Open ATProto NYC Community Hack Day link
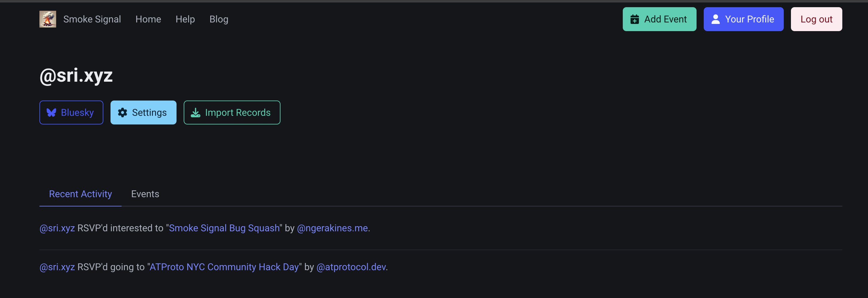Image resolution: width=868 pixels, height=298 pixels. (x=224, y=267)
